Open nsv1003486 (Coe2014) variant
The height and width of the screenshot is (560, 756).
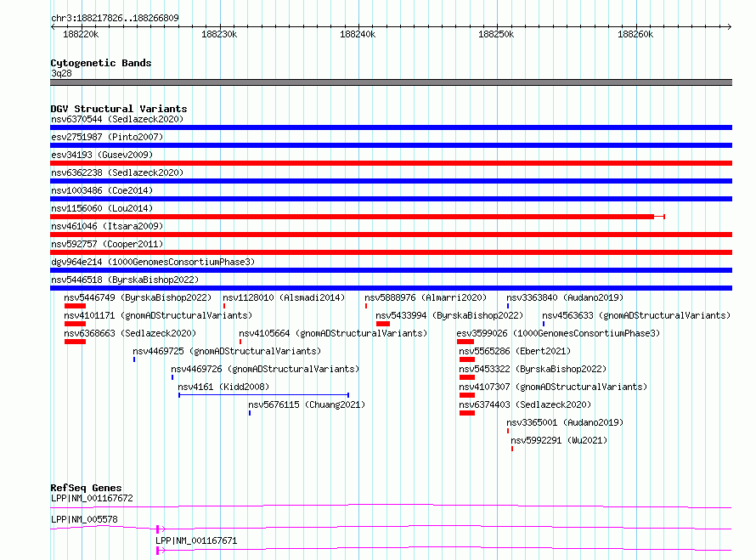click(102, 190)
